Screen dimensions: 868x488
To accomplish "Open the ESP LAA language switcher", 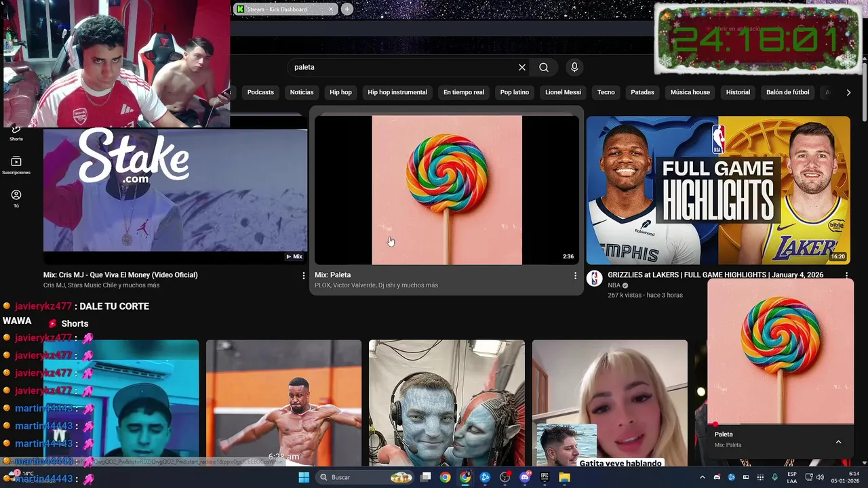I will click(792, 477).
